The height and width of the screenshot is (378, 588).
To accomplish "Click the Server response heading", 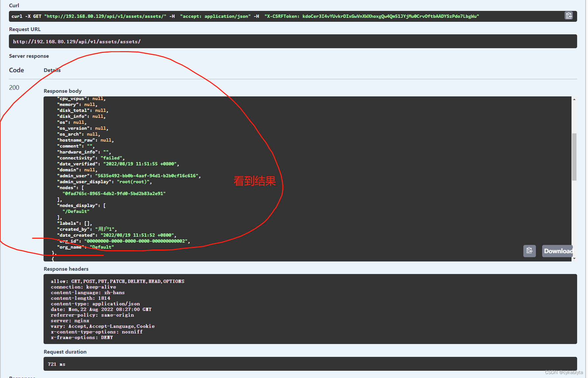I will [x=29, y=56].
